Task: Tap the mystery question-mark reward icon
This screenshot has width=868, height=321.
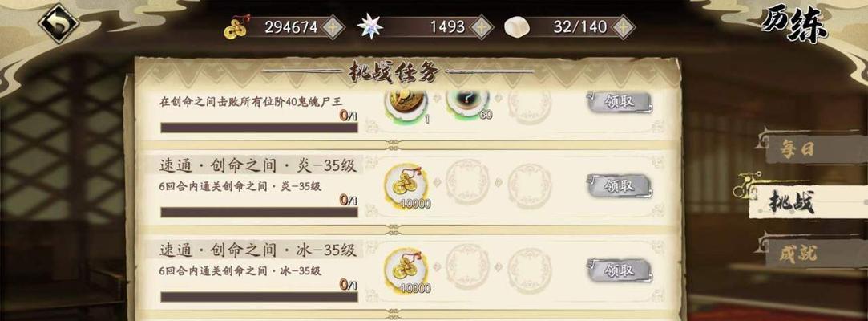Action: pyautogui.click(x=468, y=103)
